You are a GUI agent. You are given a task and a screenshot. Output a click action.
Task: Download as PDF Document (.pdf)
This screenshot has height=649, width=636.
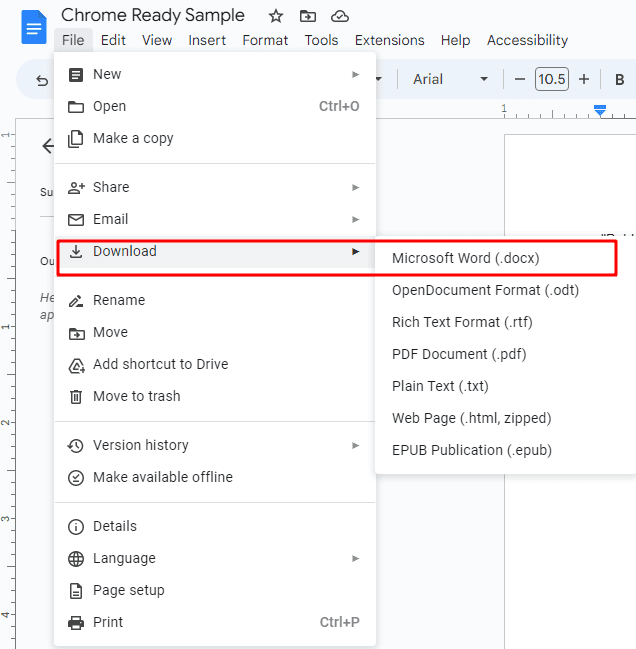(505, 354)
